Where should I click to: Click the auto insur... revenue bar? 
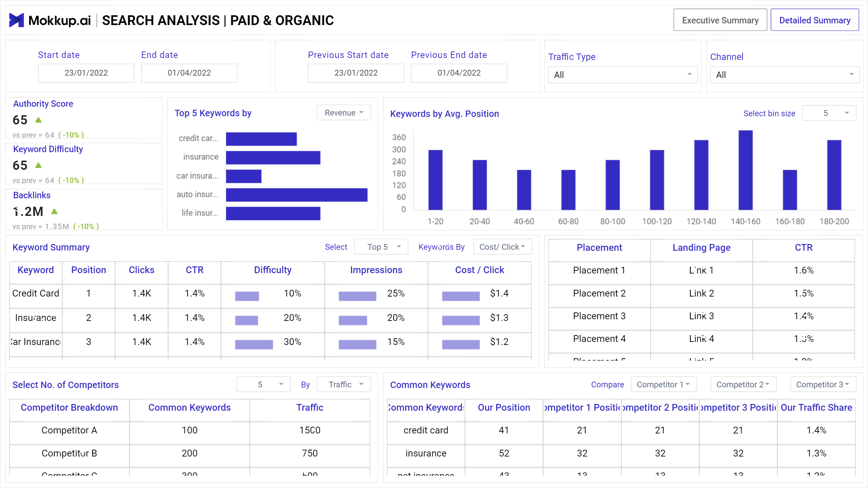(297, 195)
